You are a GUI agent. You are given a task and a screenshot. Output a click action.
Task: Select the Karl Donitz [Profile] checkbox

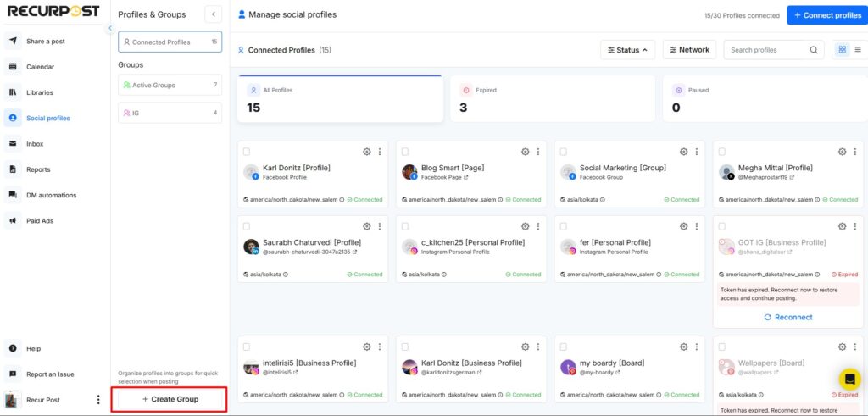pyautogui.click(x=247, y=152)
